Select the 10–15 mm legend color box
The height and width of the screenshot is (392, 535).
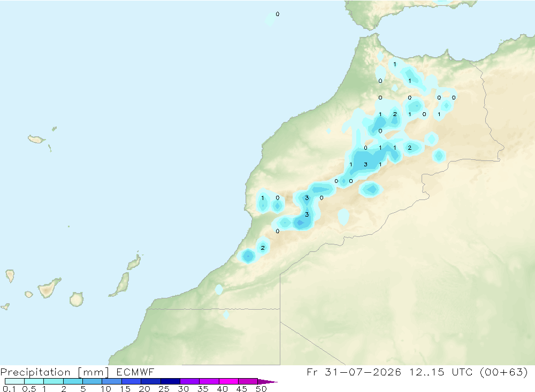[x=112, y=381]
